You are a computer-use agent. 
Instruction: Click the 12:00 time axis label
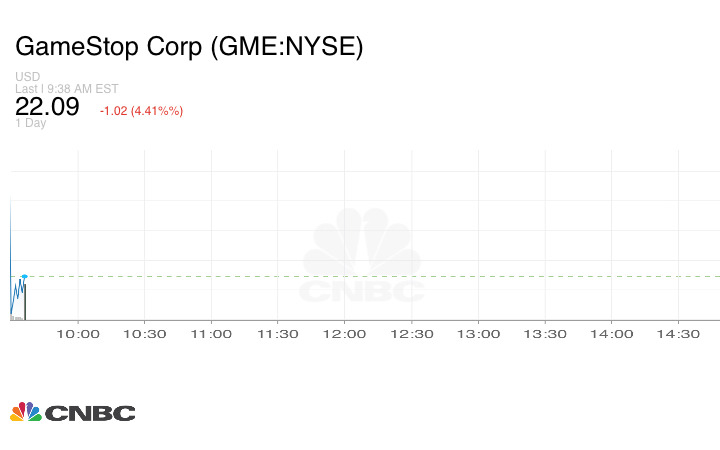345,334
